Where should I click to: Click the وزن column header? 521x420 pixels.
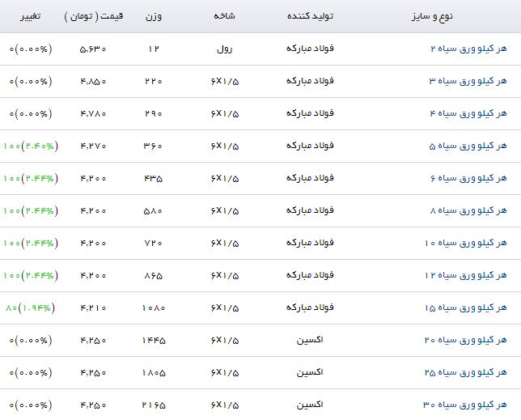click(154, 16)
